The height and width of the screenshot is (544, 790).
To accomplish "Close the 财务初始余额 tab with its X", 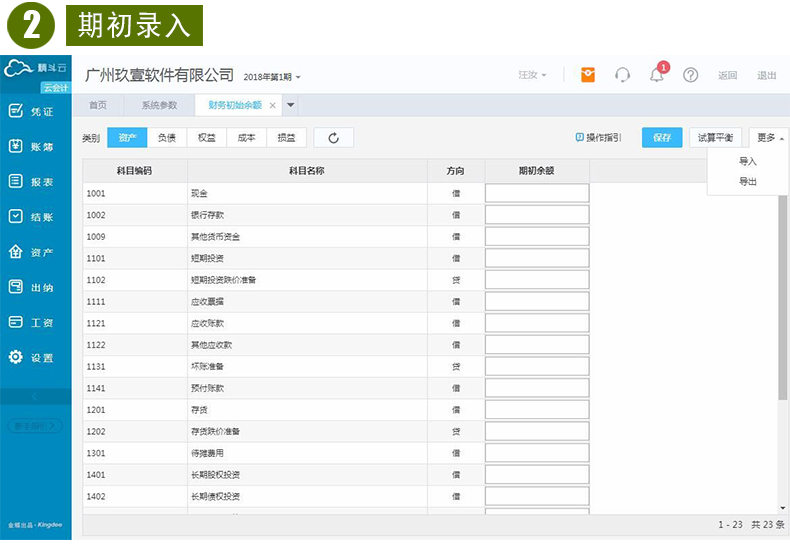I will [x=273, y=105].
